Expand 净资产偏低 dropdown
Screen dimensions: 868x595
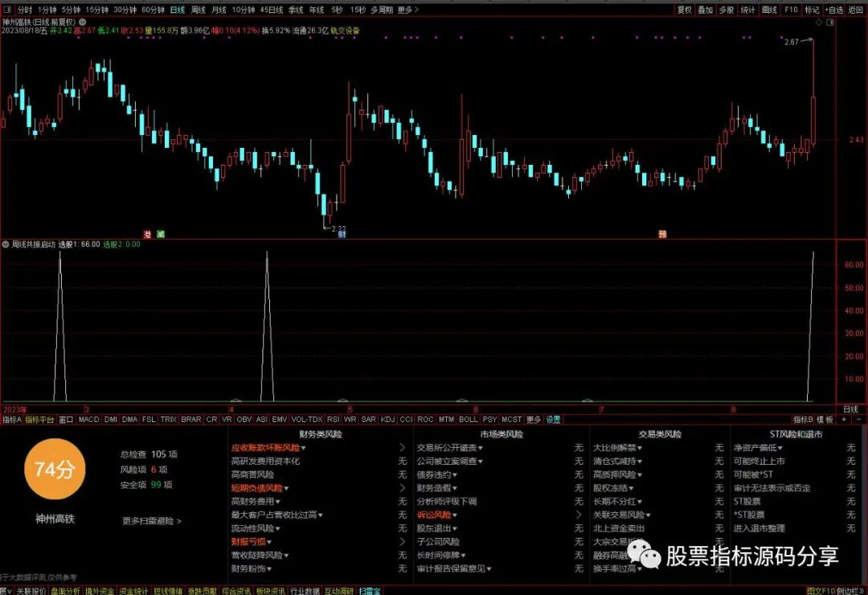point(780,448)
